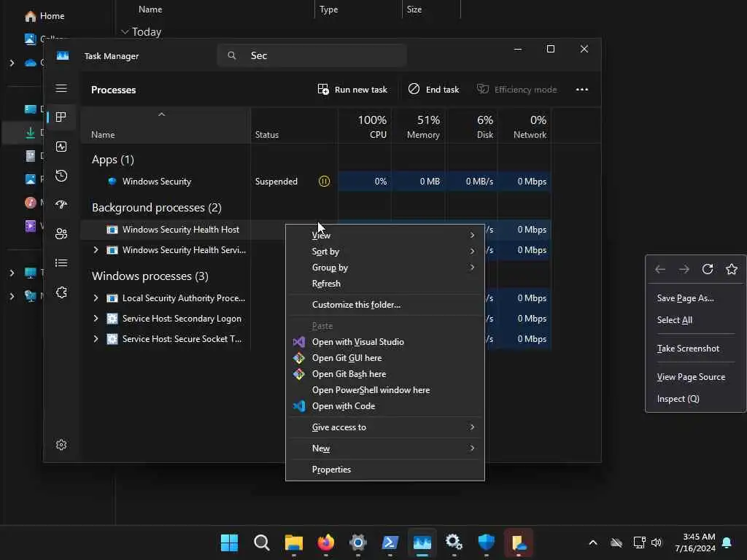The image size is (747, 560).
Task: Open Give access to submenu
Action: tap(384, 427)
